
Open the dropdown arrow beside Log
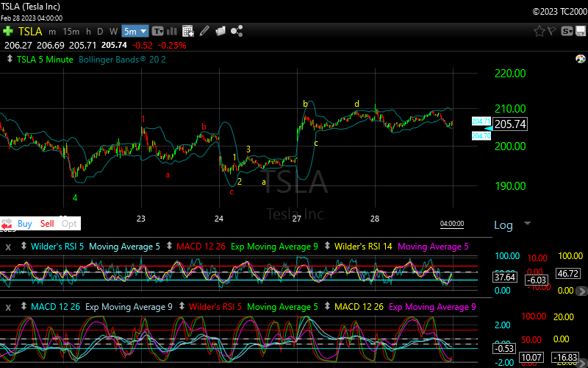(x=527, y=223)
